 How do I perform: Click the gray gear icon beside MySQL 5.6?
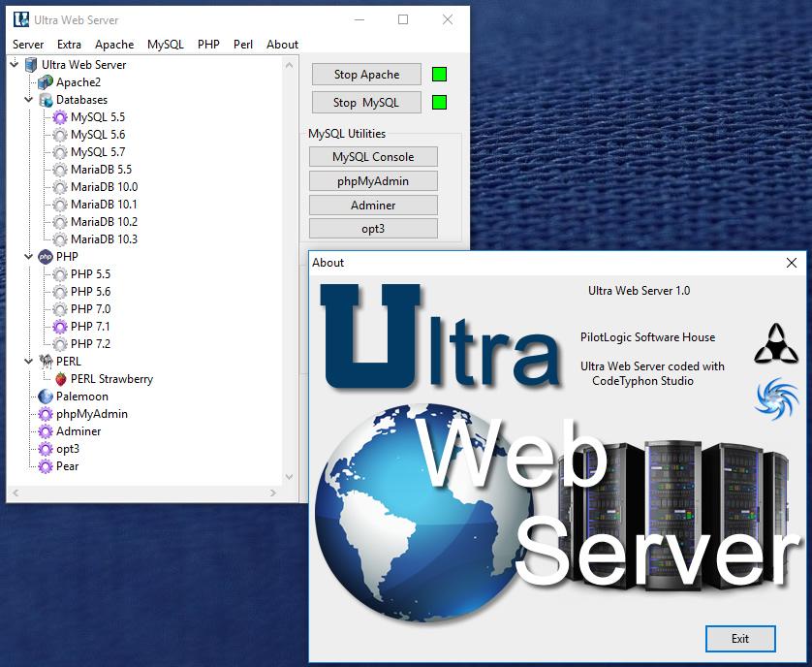point(60,135)
